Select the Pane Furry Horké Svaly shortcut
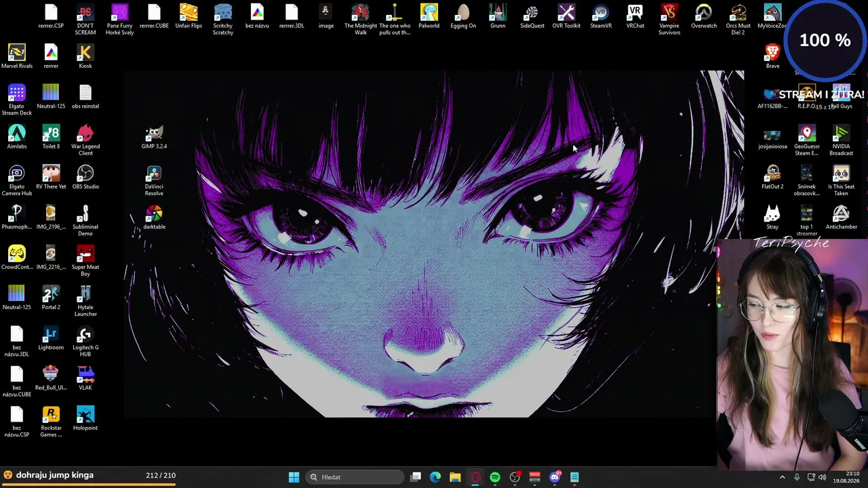Image resolution: width=868 pixels, height=488 pixels. 119,20
